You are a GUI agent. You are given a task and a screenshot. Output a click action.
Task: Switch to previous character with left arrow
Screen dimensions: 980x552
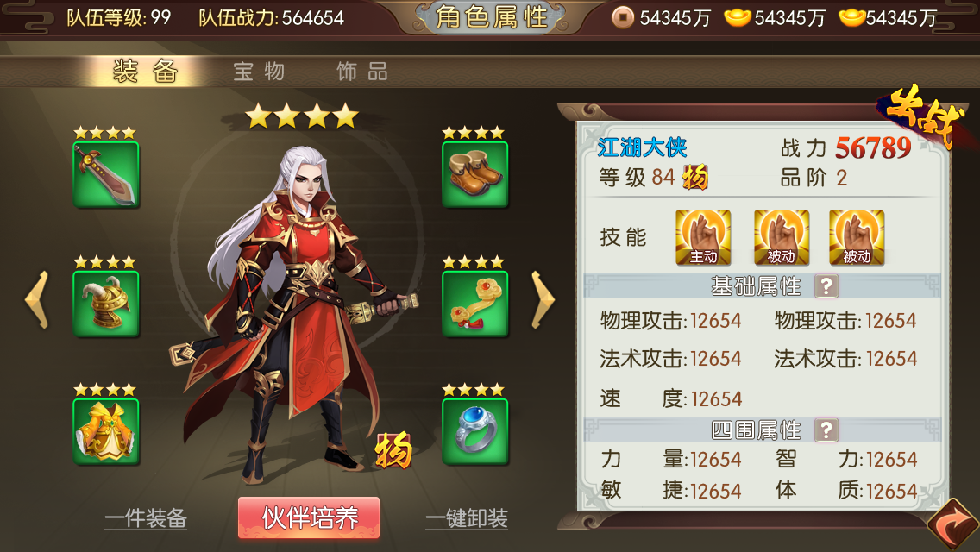(x=37, y=299)
